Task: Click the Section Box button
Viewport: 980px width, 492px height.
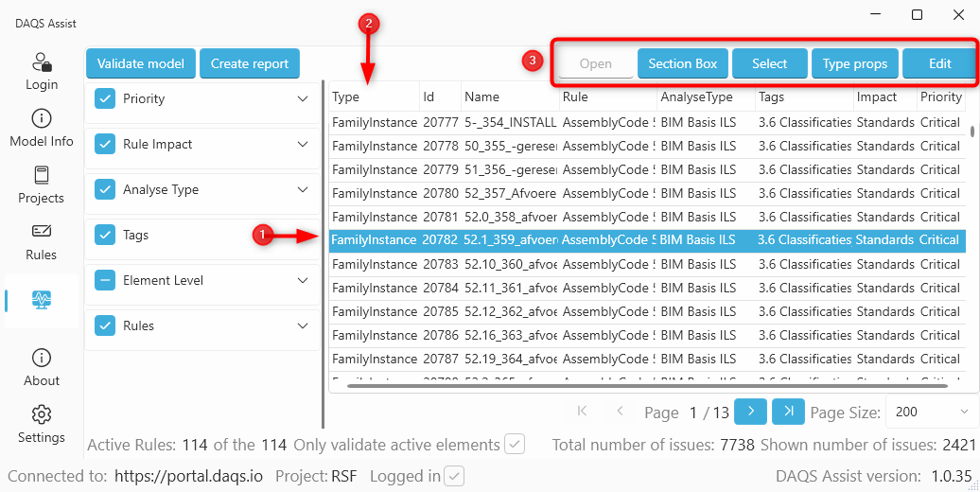Action: coord(682,63)
